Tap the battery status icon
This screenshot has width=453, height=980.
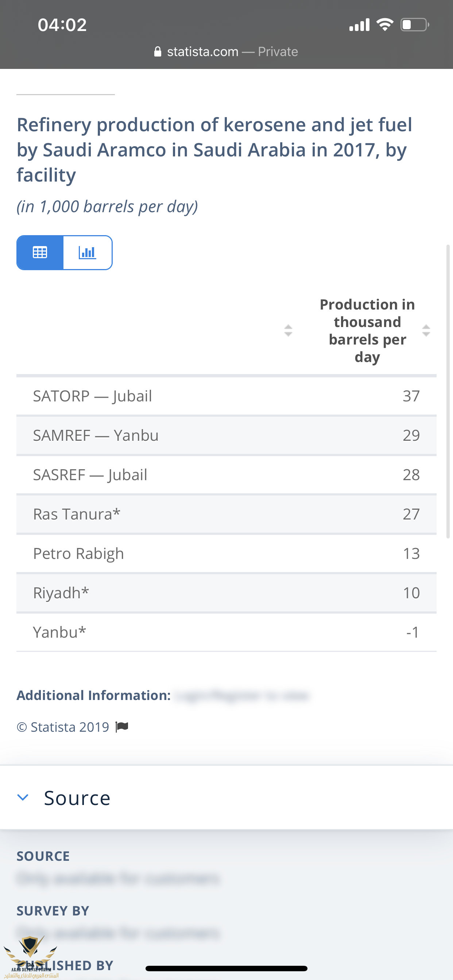click(x=415, y=25)
